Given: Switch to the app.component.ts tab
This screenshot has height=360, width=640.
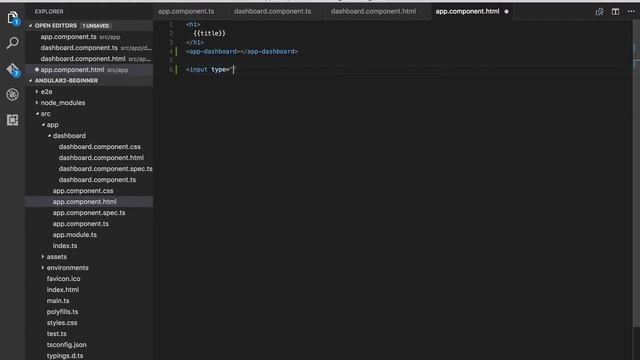Looking at the screenshot, I should 186,11.
